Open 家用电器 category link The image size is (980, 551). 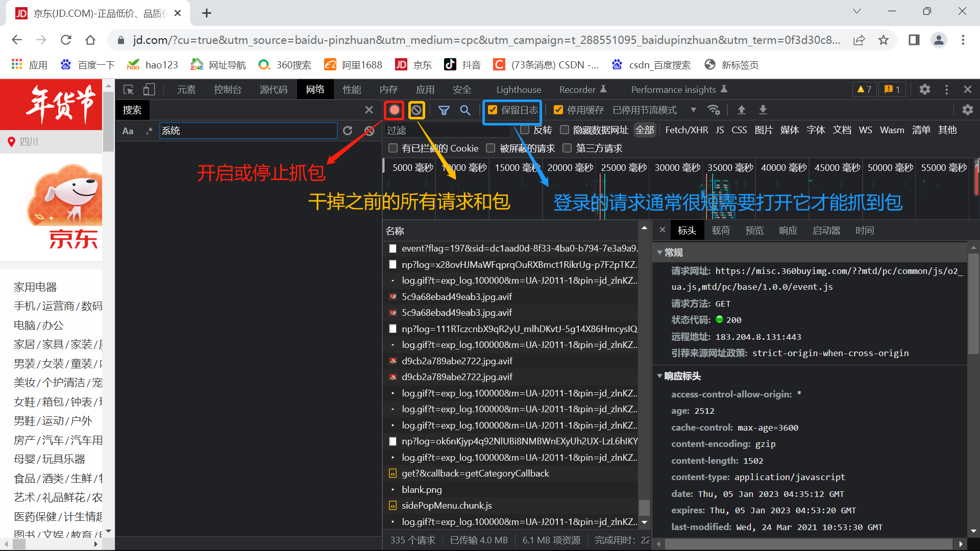click(x=35, y=287)
